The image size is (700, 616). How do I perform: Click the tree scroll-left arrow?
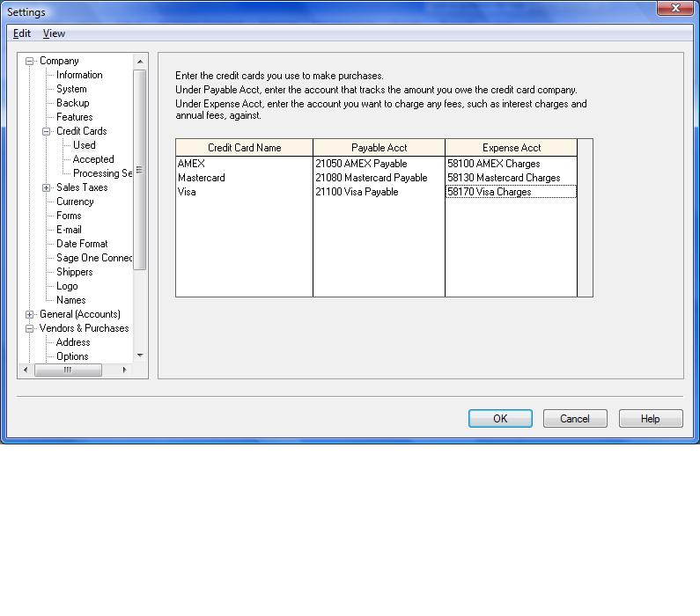tap(26, 370)
